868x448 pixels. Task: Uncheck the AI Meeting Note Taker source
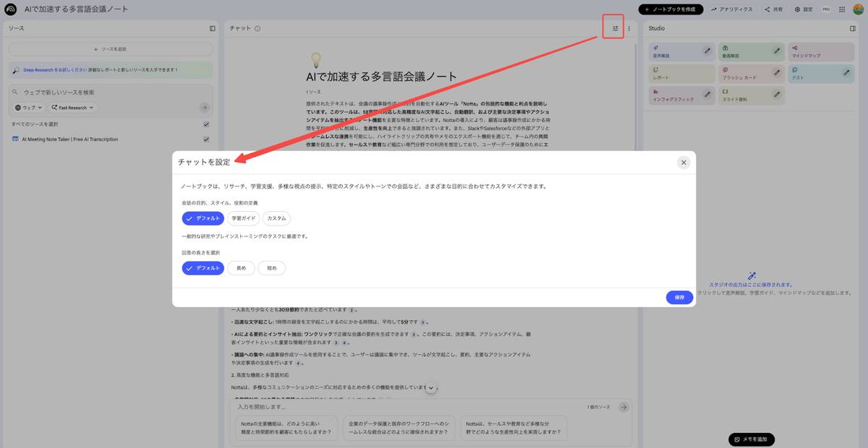coord(205,139)
